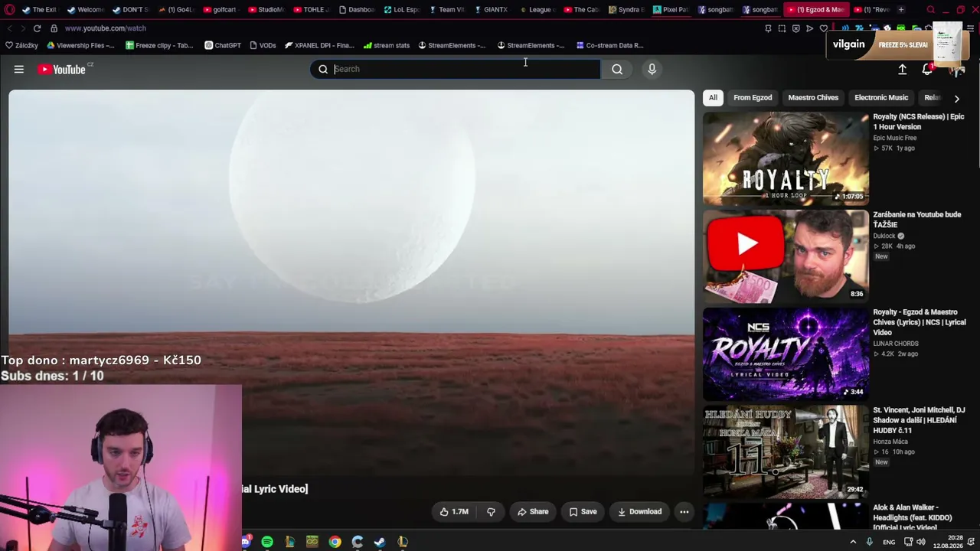Image resolution: width=980 pixels, height=551 pixels.
Task: Open the three-dot more actions menu
Action: click(684, 512)
